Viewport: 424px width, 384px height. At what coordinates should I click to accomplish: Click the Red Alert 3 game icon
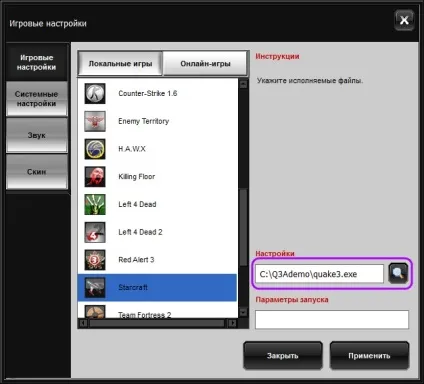click(x=95, y=260)
